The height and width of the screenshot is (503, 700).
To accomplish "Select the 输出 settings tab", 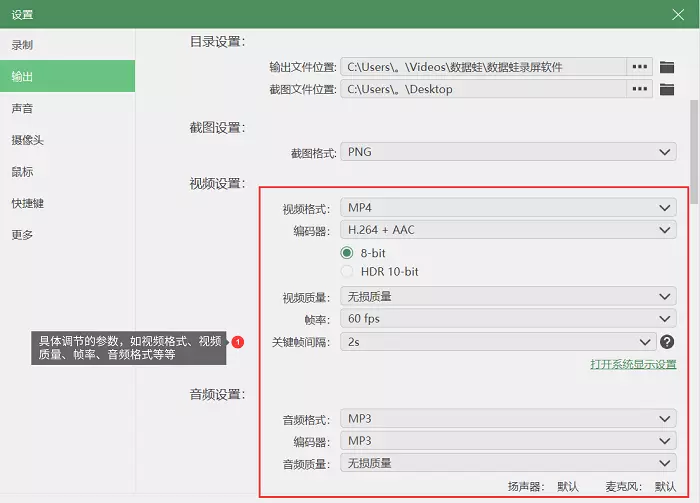I will click(x=67, y=76).
